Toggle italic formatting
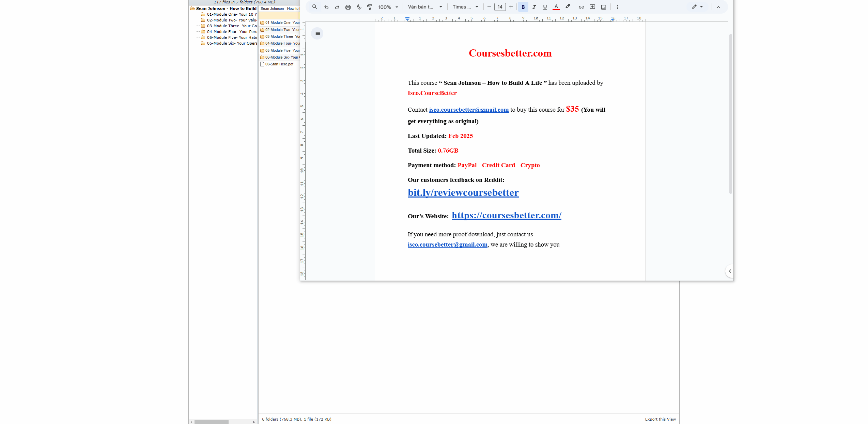868x424 pixels. coord(534,7)
